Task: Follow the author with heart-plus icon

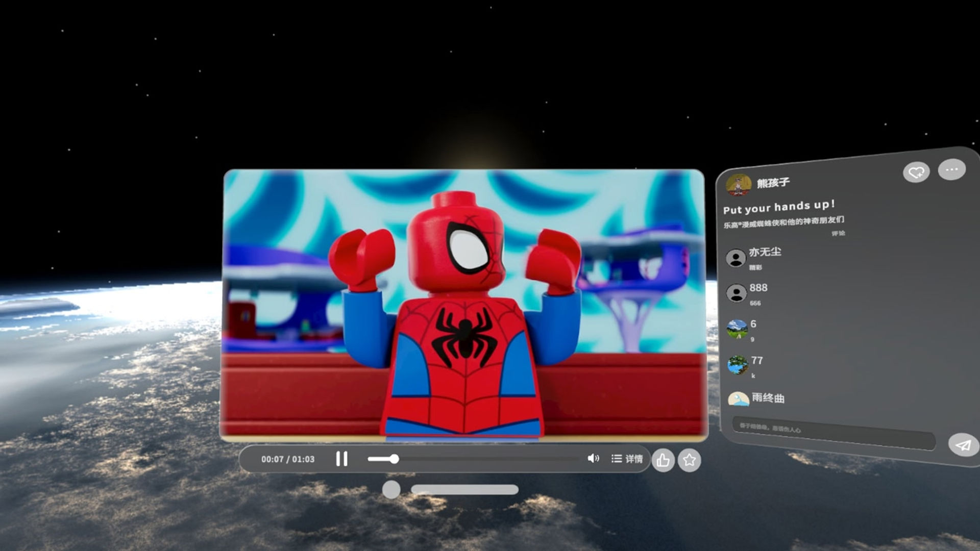Action: pos(916,172)
